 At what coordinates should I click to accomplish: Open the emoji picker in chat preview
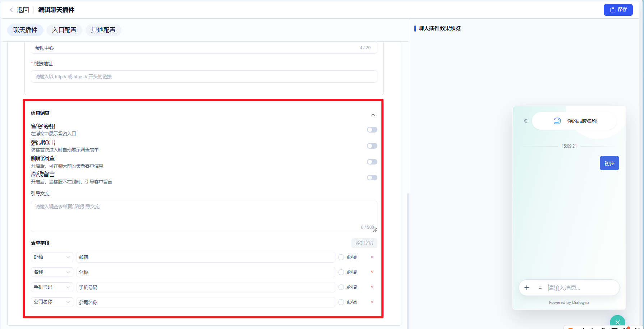[540, 288]
